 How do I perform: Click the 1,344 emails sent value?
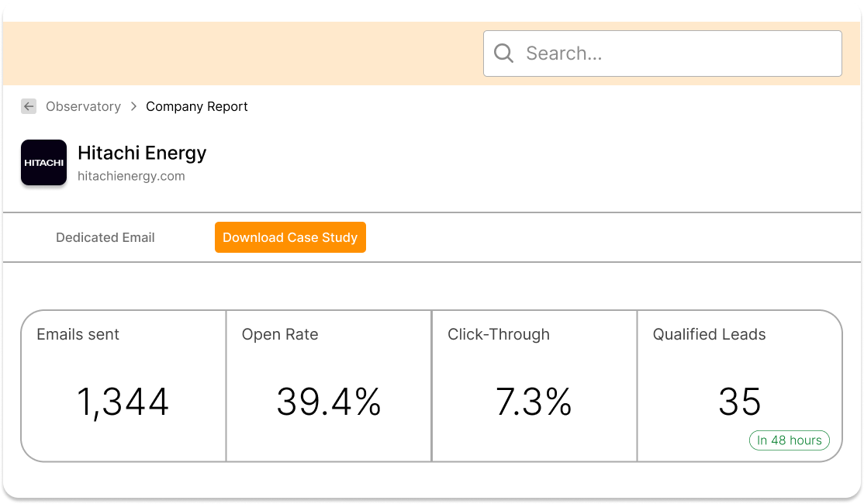tap(123, 402)
